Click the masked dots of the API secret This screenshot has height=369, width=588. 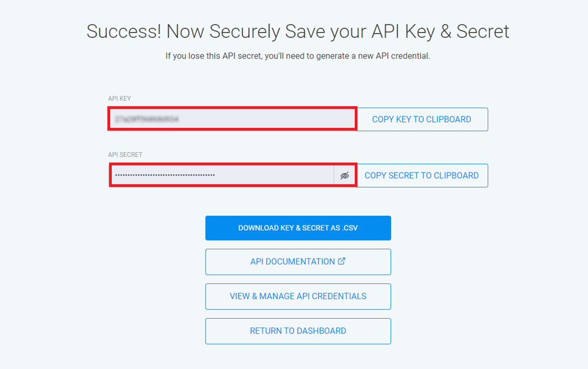pyautogui.click(x=165, y=176)
